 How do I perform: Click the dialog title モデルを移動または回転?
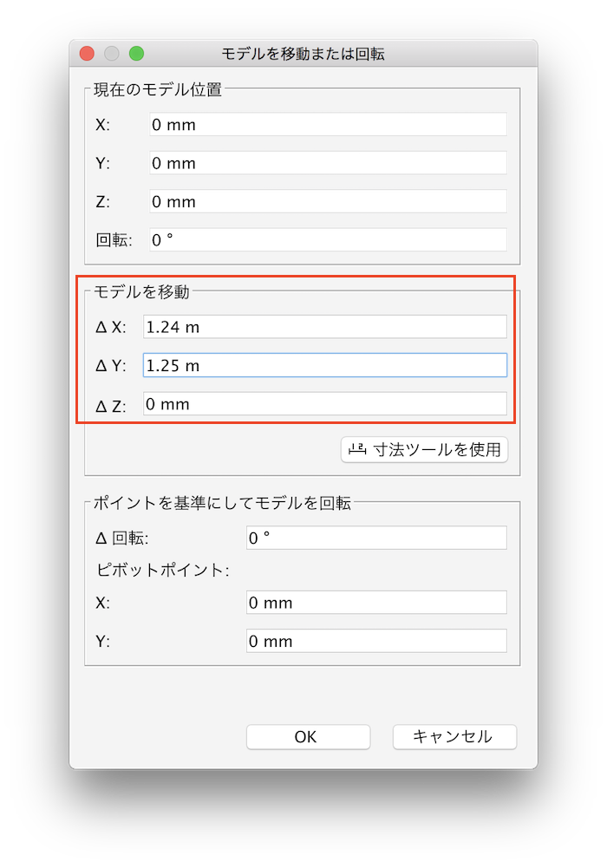click(x=303, y=54)
